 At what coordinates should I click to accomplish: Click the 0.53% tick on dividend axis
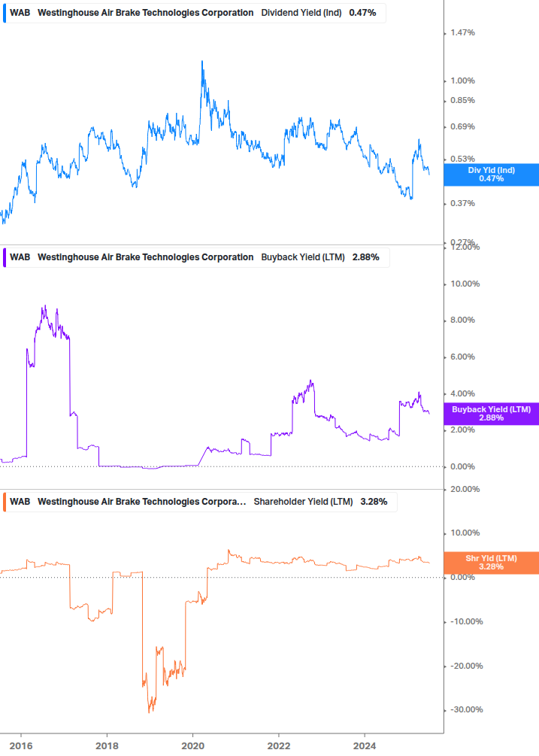pos(463,159)
